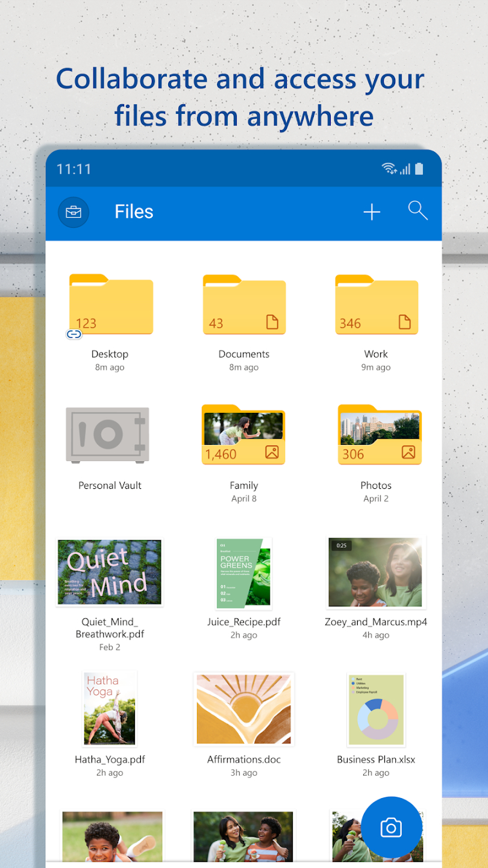Open Business Plan.xlsx

(375, 709)
